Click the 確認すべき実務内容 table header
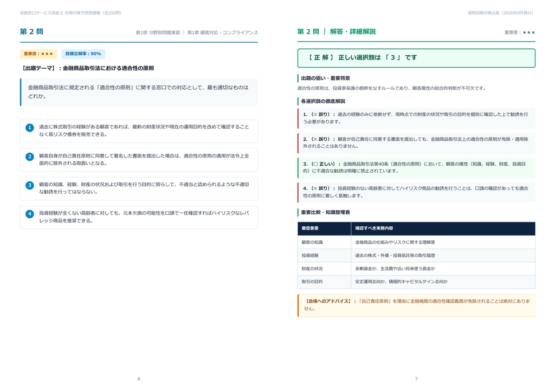The image size is (555, 392). tap(443, 228)
